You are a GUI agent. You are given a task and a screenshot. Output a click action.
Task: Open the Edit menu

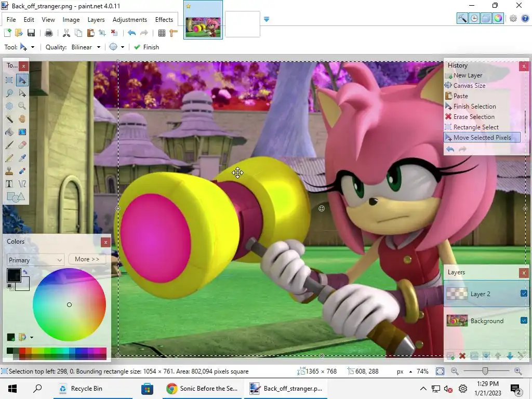click(x=29, y=20)
